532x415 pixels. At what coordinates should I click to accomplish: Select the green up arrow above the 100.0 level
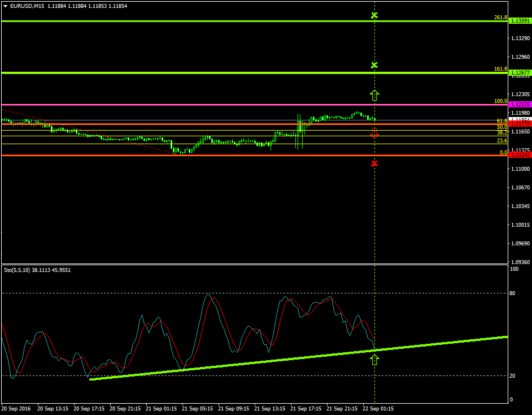coord(374,95)
